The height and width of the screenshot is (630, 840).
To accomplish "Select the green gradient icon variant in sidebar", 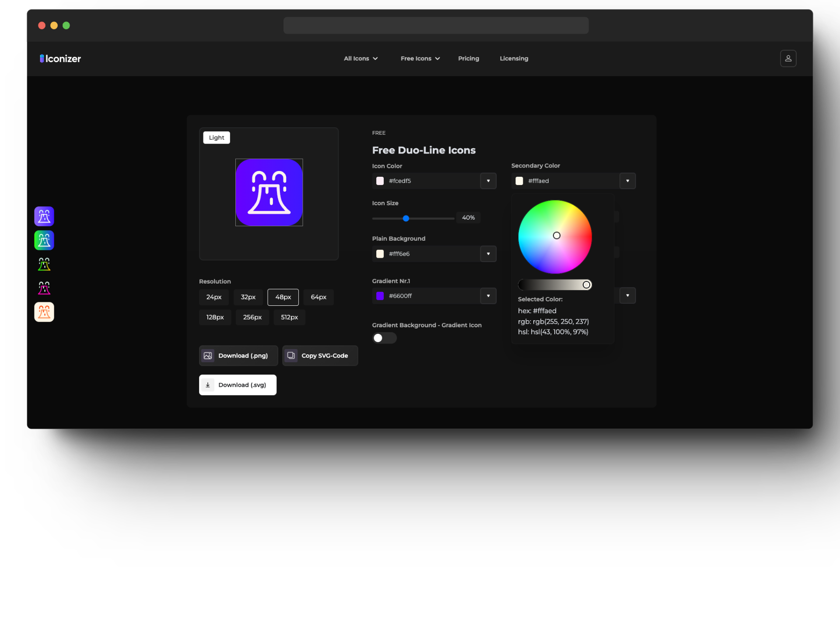I will pos(44,240).
